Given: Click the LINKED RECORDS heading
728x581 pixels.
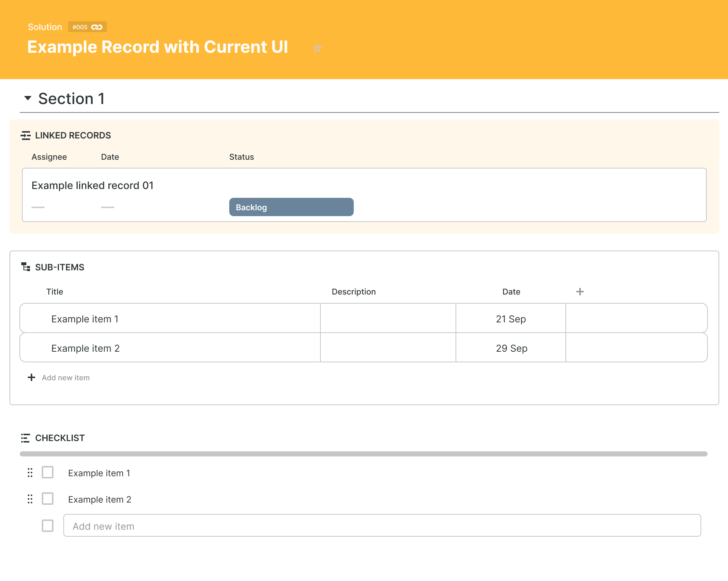Looking at the screenshot, I should click(73, 136).
